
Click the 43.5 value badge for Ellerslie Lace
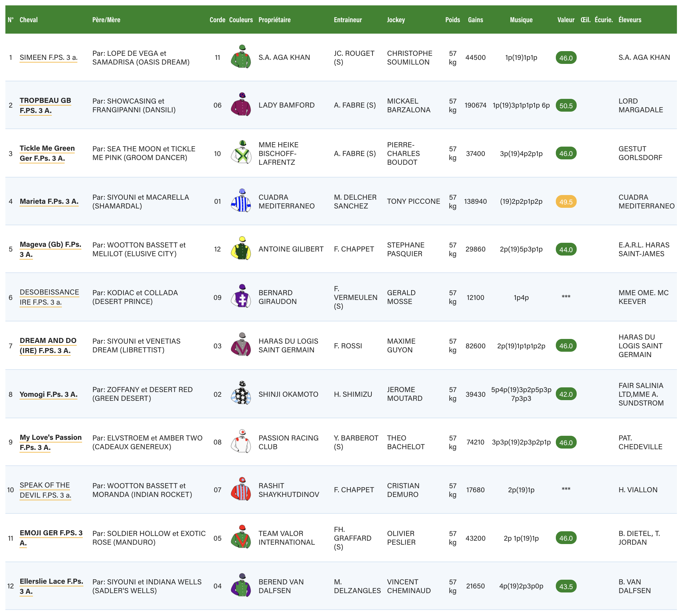[566, 586]
